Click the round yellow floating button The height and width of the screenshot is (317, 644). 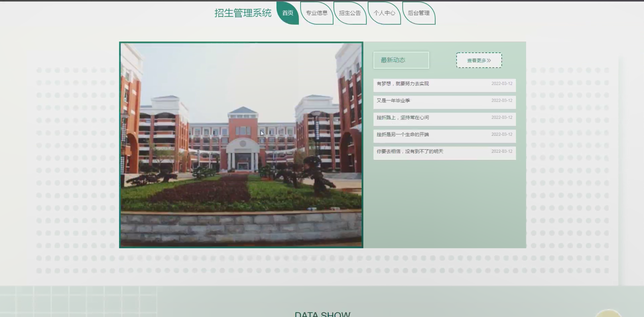tap(608, 314)
